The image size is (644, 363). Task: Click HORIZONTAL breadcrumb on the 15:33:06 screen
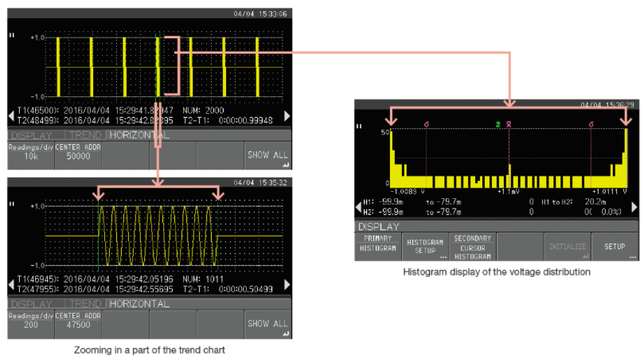[139, 135]
